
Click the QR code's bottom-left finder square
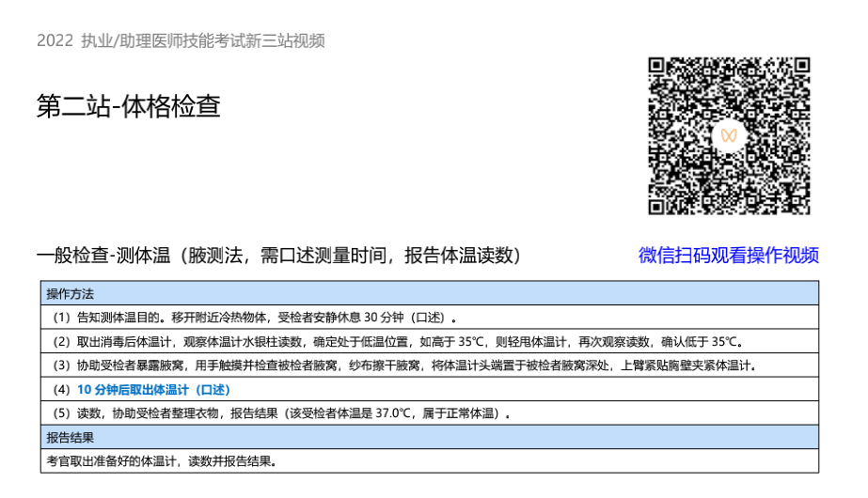[661, 203]
